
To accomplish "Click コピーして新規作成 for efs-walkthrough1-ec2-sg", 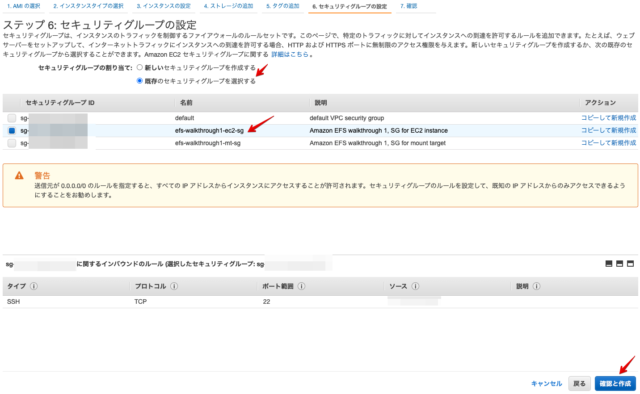I will pyautogui.click(x=609, y=130).
